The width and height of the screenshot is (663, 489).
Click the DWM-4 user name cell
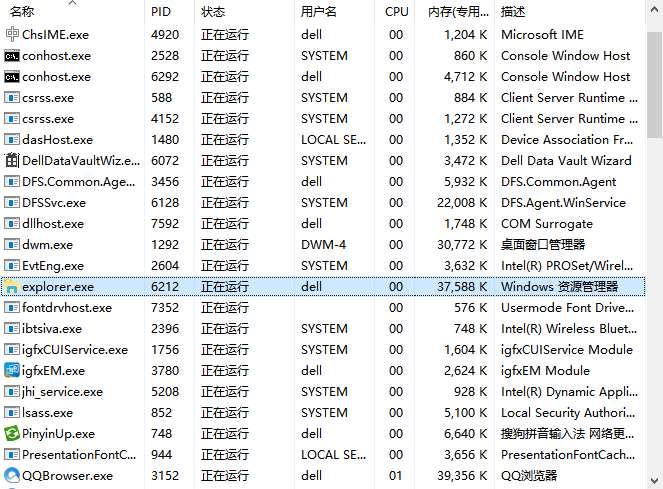coord(323,245)
